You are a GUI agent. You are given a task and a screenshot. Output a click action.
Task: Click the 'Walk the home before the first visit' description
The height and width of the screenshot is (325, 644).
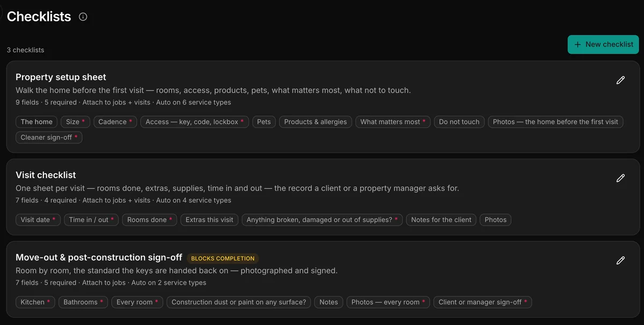click(213, 90)
